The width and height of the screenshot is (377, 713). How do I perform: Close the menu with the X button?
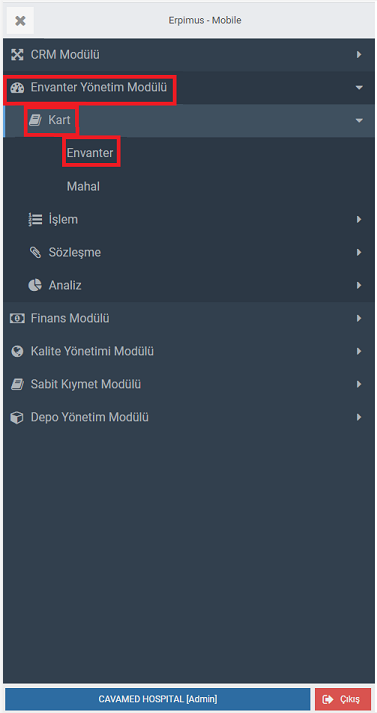click(x=20, y=20)
